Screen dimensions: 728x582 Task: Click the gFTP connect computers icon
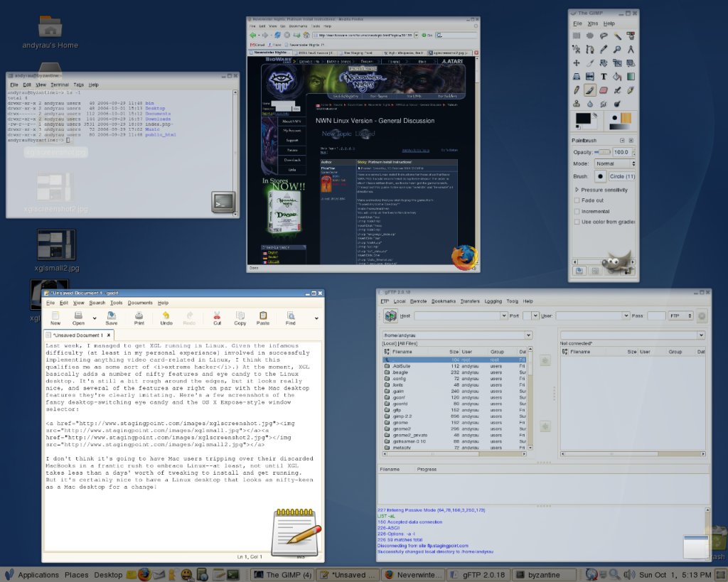(390, 316)
